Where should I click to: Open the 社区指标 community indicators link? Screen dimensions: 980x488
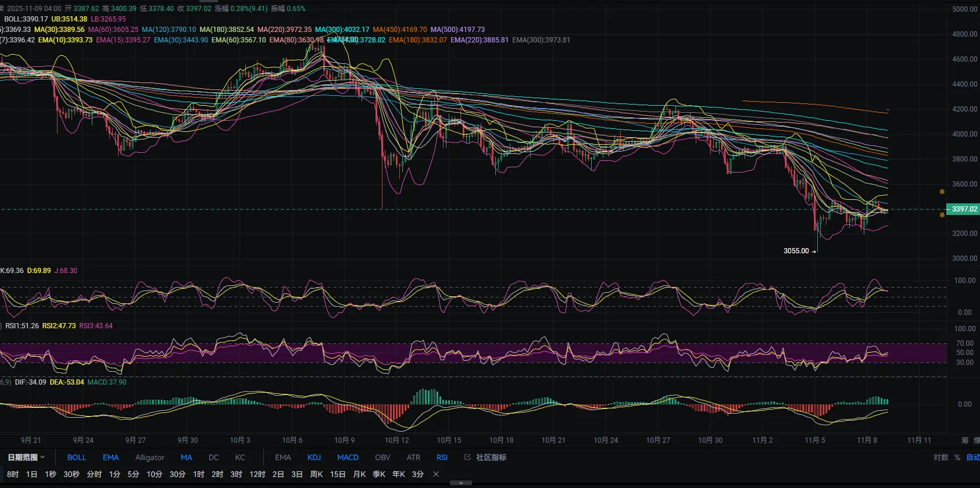[x=486, y=457]
